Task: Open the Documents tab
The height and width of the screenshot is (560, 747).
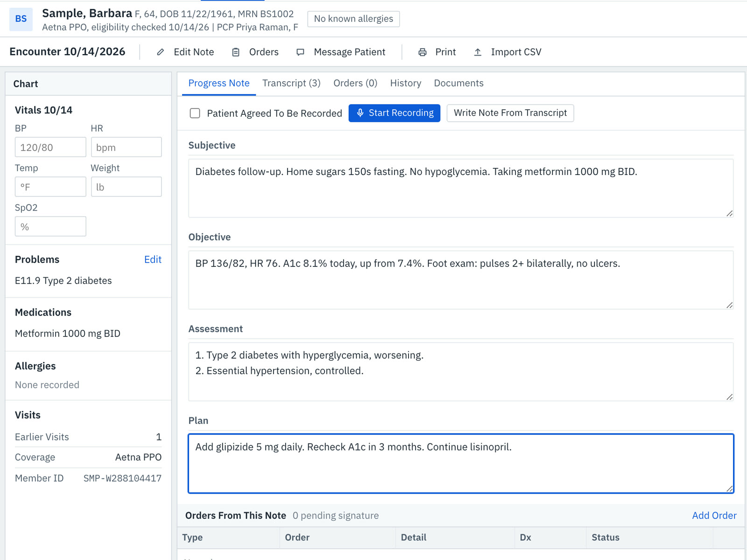Action: (458, 83)
